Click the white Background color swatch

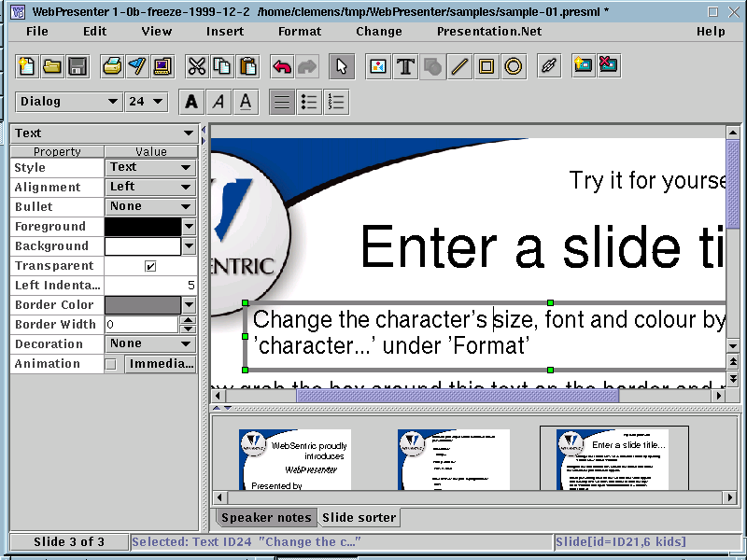point(143,245)
